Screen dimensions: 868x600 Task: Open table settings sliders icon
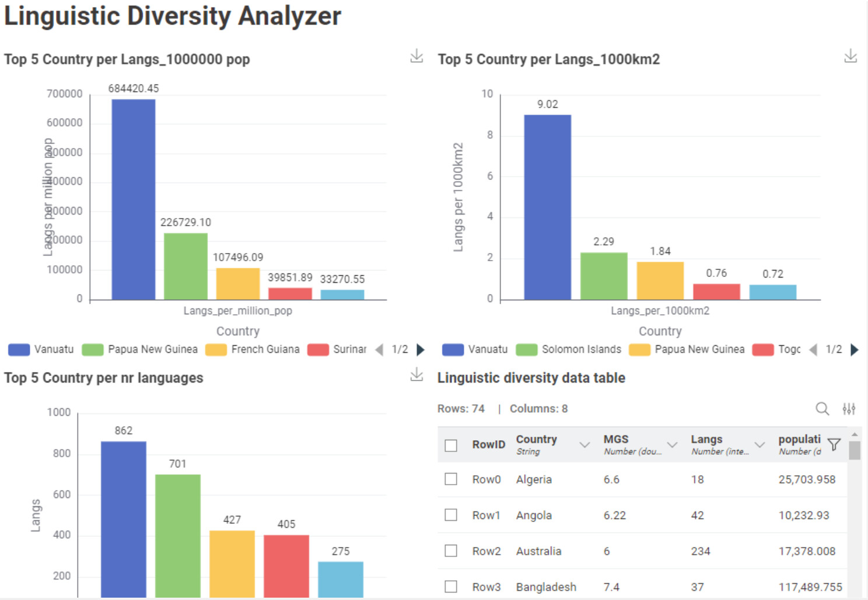click(849, 409)
